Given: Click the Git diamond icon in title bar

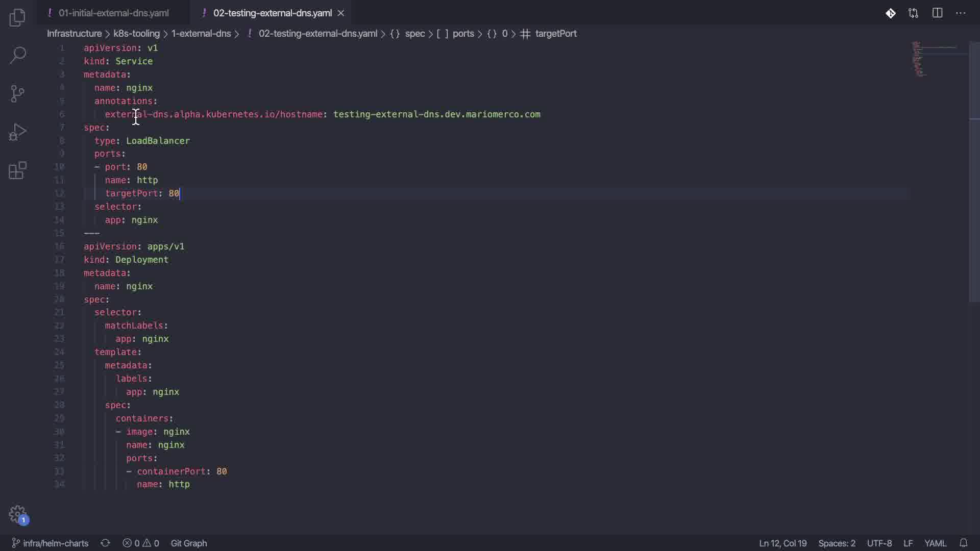Looking at the screenshot, I should [890, 13].
